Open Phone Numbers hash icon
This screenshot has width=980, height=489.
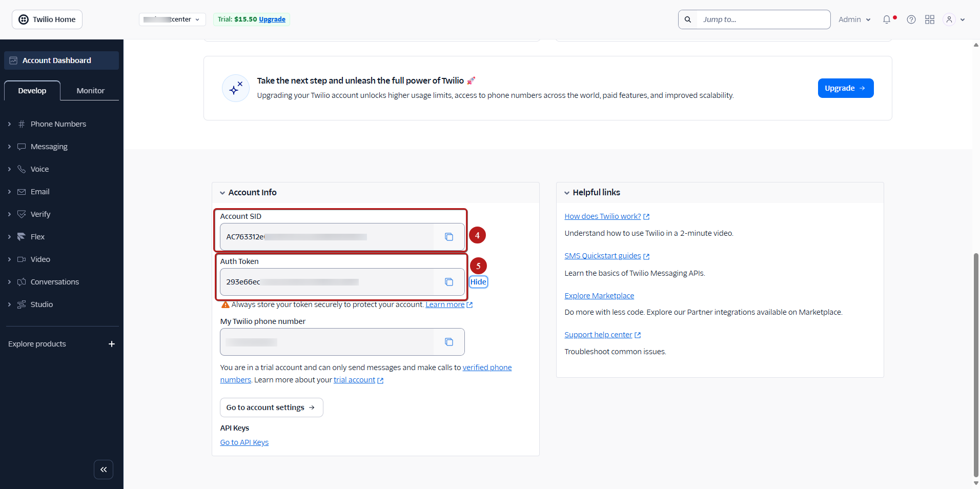(x=22, y=124)
